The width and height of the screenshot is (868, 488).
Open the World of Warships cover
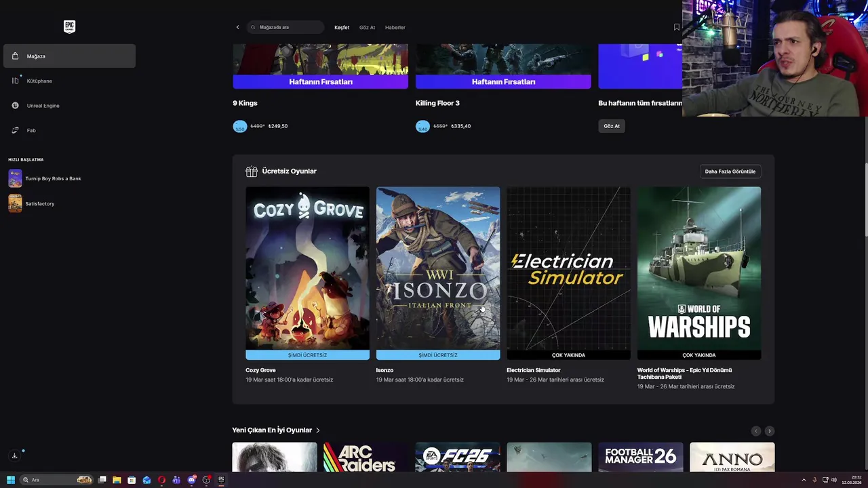(x=699, y=268)
